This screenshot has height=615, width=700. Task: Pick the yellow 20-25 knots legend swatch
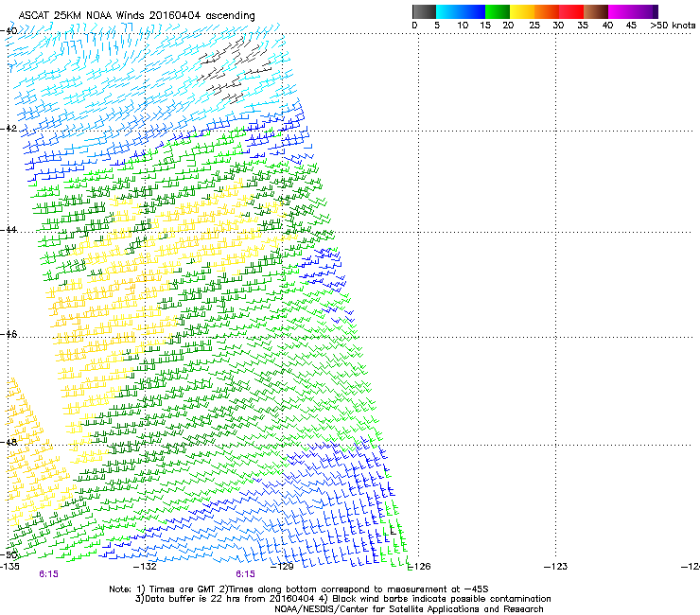coord(521,11)
